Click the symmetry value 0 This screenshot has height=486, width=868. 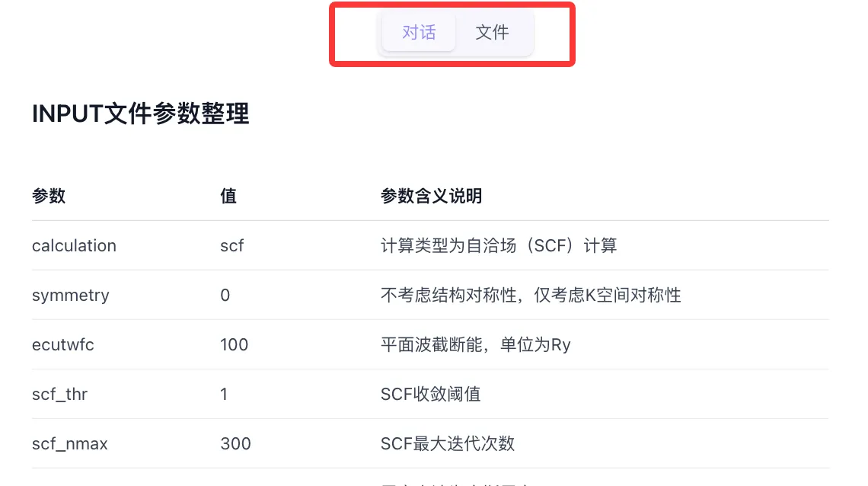225,295
